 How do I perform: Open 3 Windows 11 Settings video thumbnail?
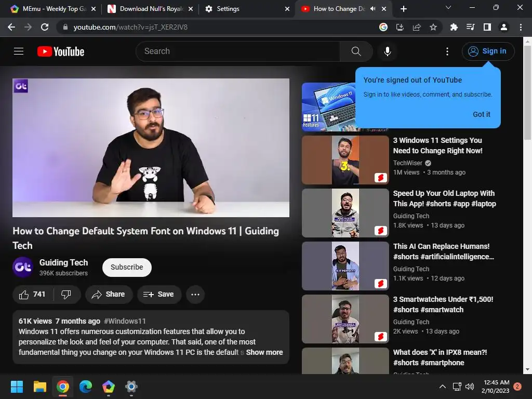coord(345,160)
